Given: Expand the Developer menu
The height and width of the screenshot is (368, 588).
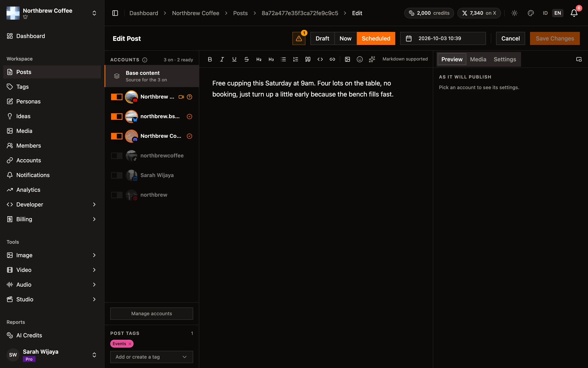Looking at the screenshot, I should click(52, 204).
